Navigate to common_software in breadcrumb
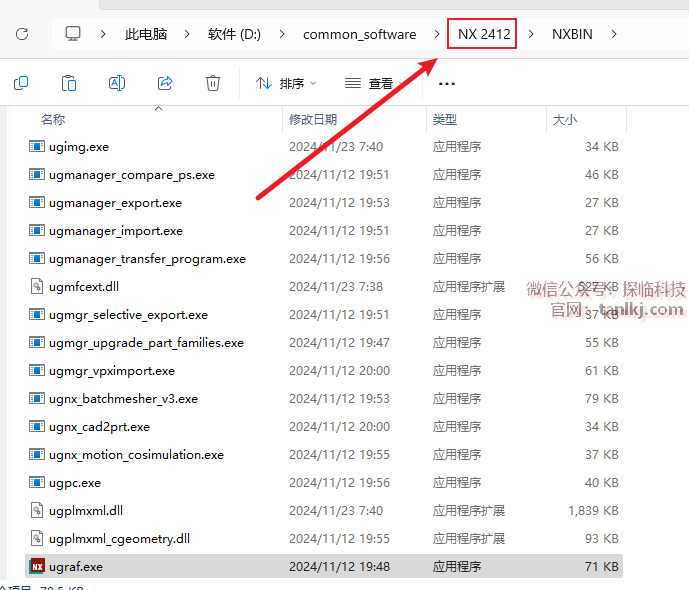 point(359,34)
